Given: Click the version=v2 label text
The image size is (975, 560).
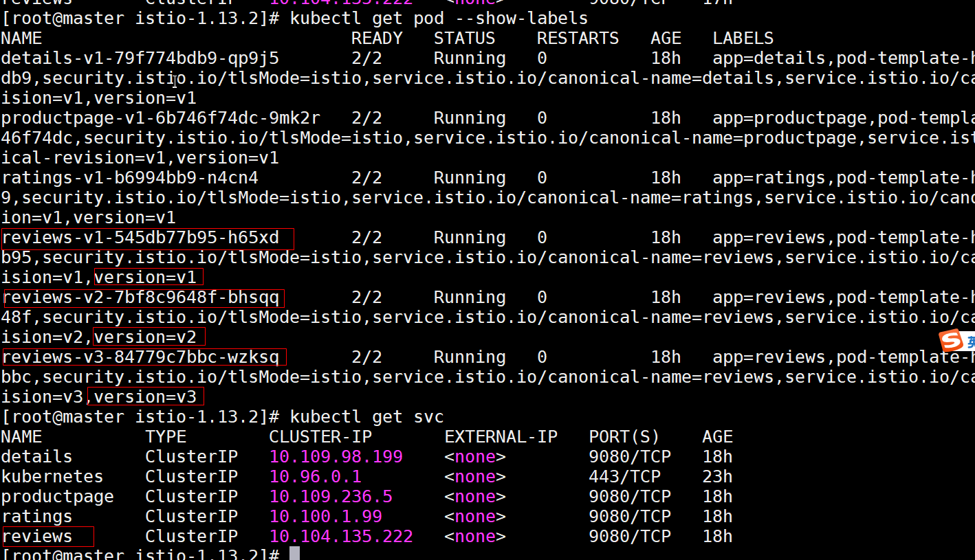Looking at the screenshot, I should tap(146, 337).
